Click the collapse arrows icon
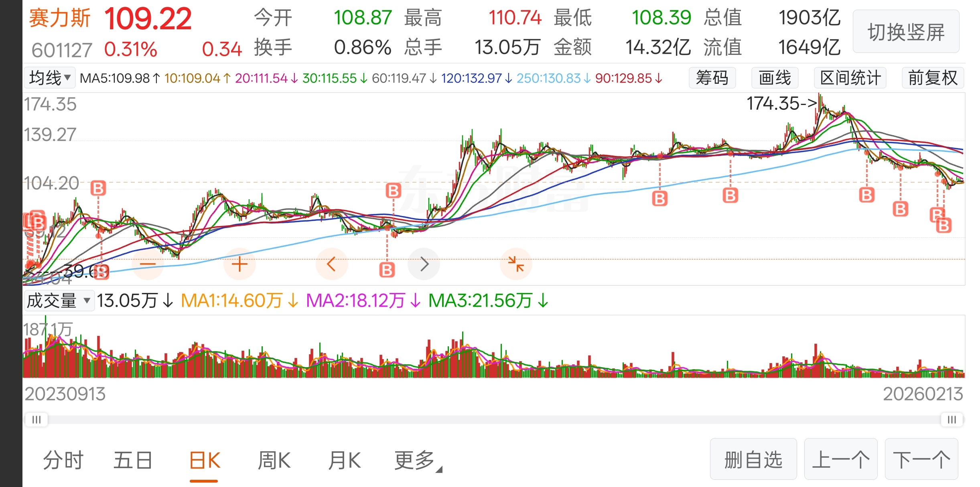 [516, 264]
